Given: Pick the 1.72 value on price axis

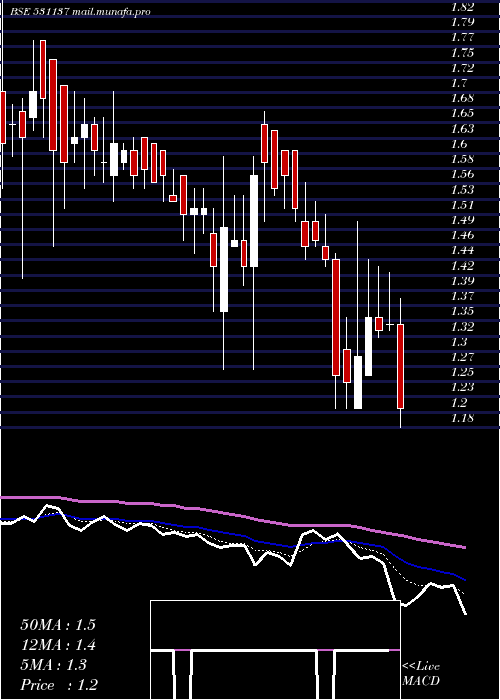Looking at the screenshot, I should click(x=462, y=68).
